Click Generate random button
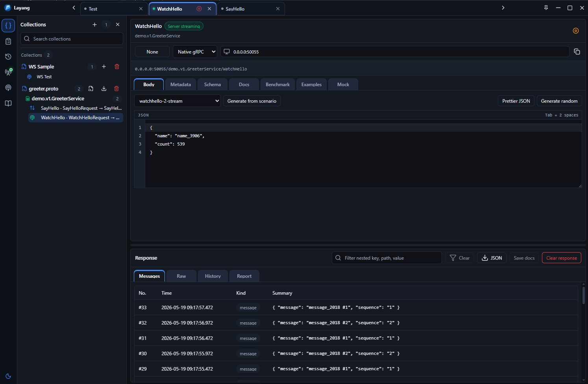The image size is (588, 384). (559, 101)
